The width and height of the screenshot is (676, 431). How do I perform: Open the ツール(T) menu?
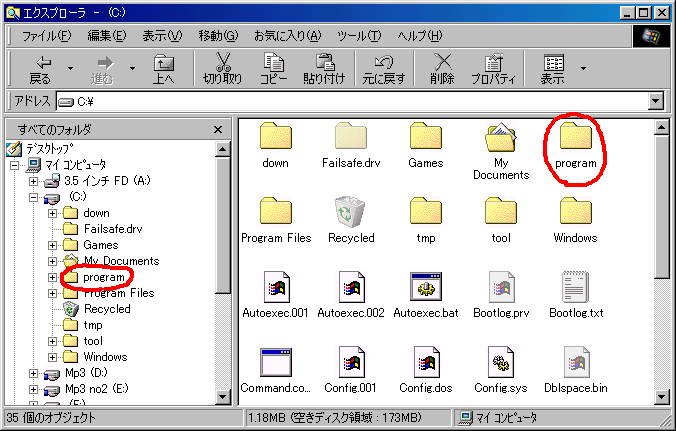pyautogui.click(x=359, y=36)
